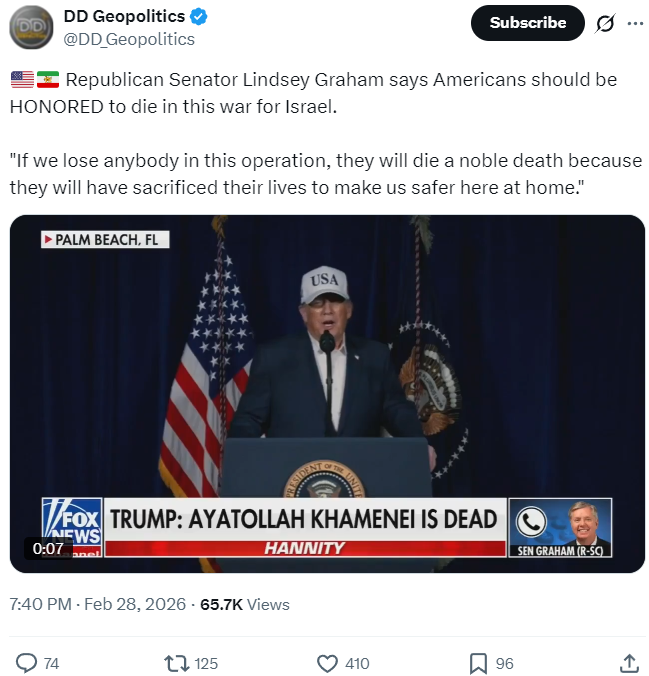Open the 7:40 PM Feb 28 timestamp
The image size is (649, 676).
point(98,604)
